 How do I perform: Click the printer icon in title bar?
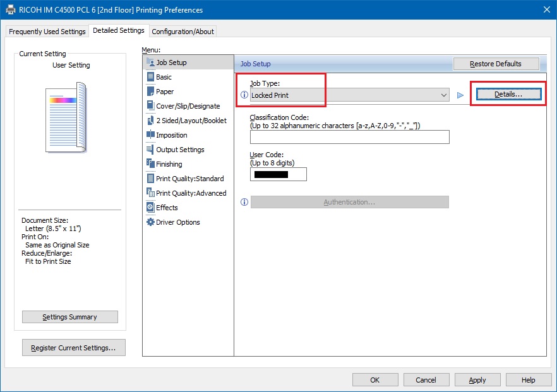(x=10, y=9)
